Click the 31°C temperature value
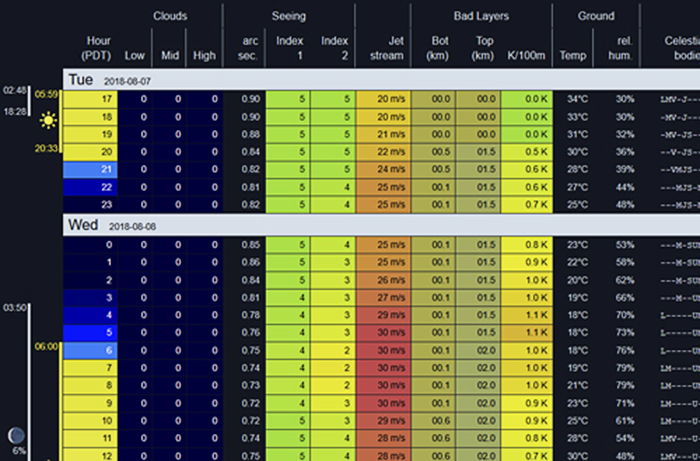 [577, 134]
